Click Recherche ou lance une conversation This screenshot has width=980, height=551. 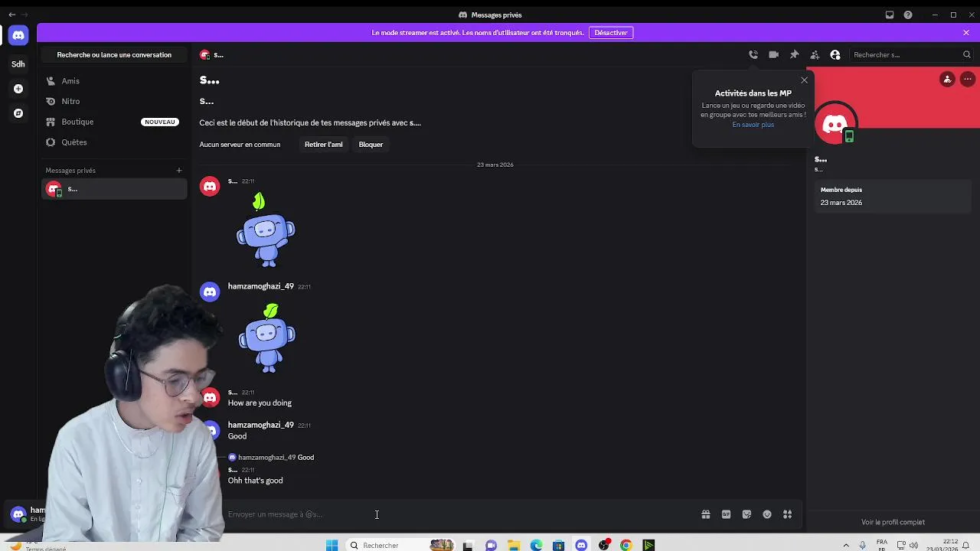click(114, 54)
